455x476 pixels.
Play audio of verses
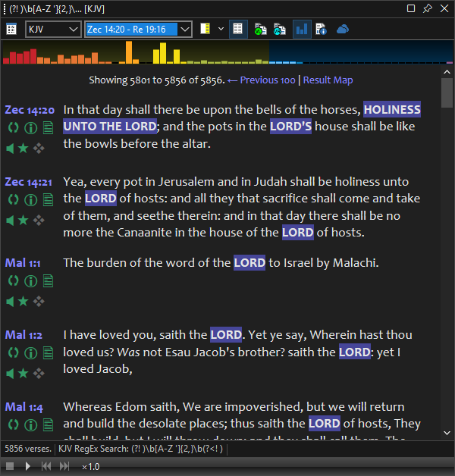[27, 466]
